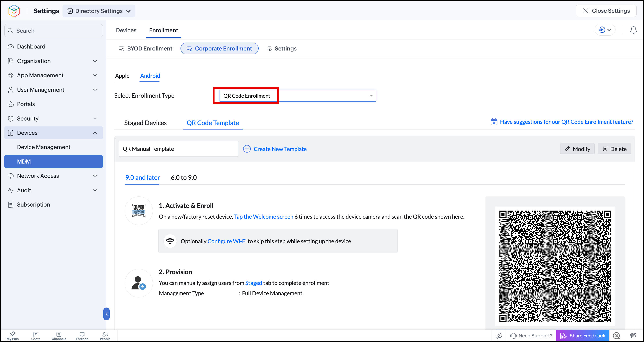Click the Modify template button

pos(577,149)
